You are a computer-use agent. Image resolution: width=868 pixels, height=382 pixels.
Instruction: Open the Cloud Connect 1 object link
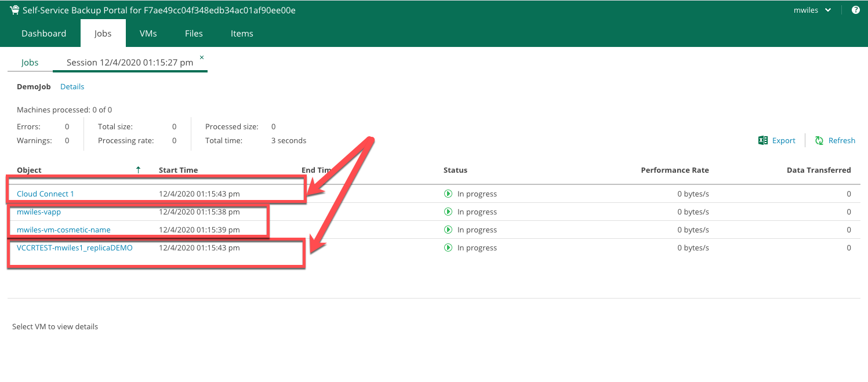45,194
